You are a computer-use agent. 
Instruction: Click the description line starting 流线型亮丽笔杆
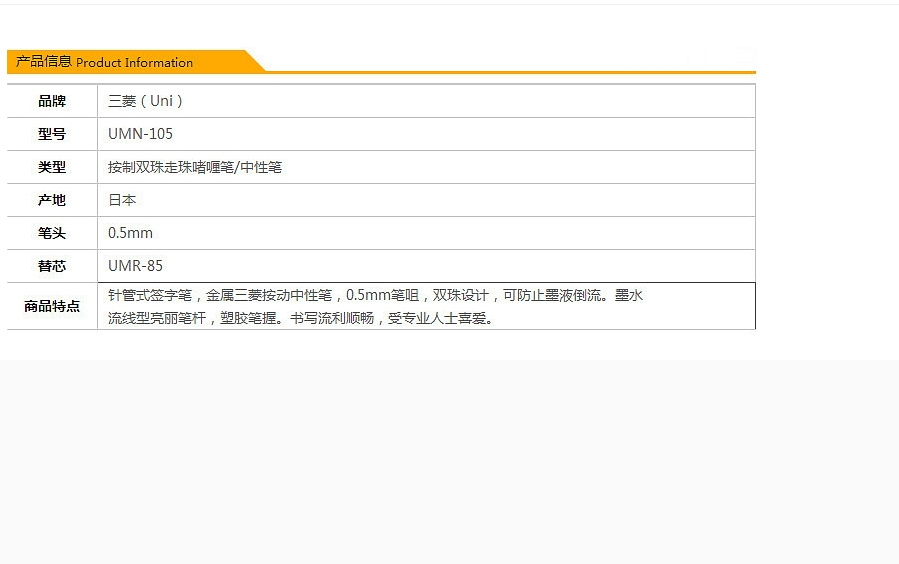pos(300,318)
